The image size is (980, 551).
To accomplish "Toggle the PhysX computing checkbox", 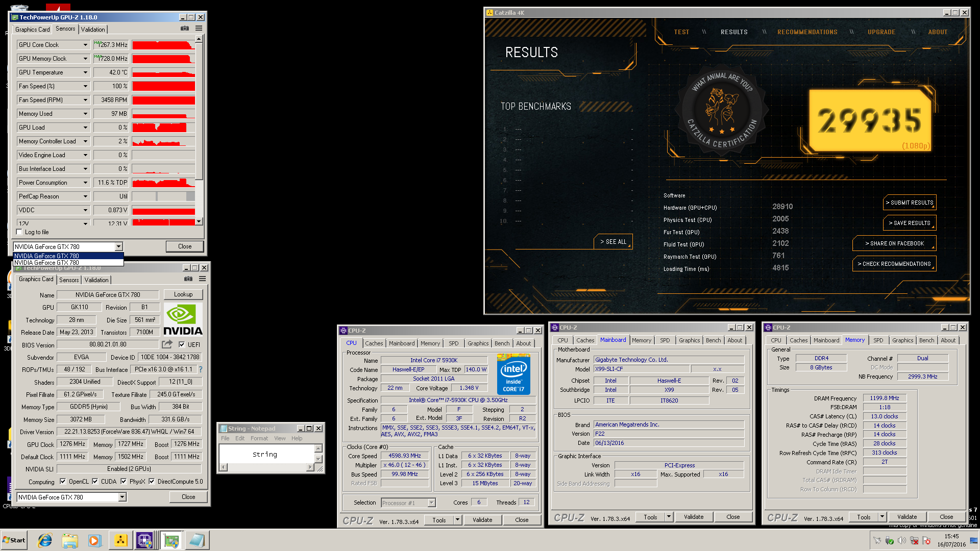I will pos(124,481).
